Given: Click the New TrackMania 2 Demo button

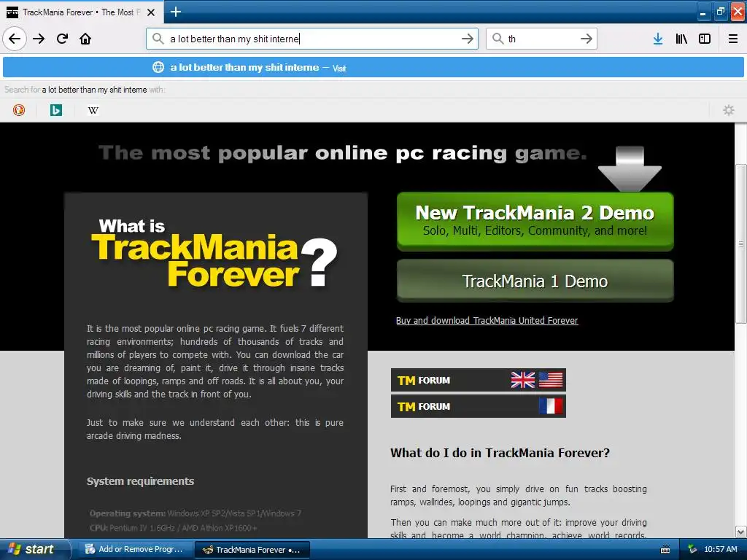Looking at the screenshot, I should 535,222.
